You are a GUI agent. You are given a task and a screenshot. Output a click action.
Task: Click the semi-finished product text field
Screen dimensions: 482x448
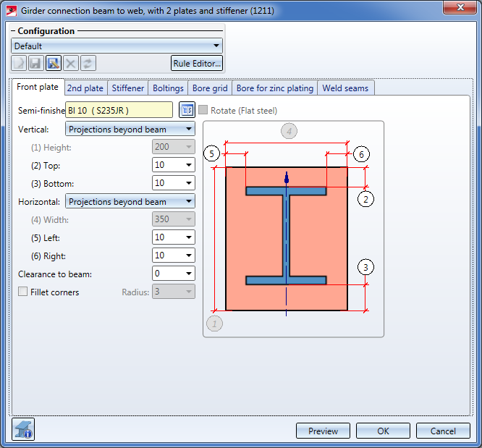point(119,110)
